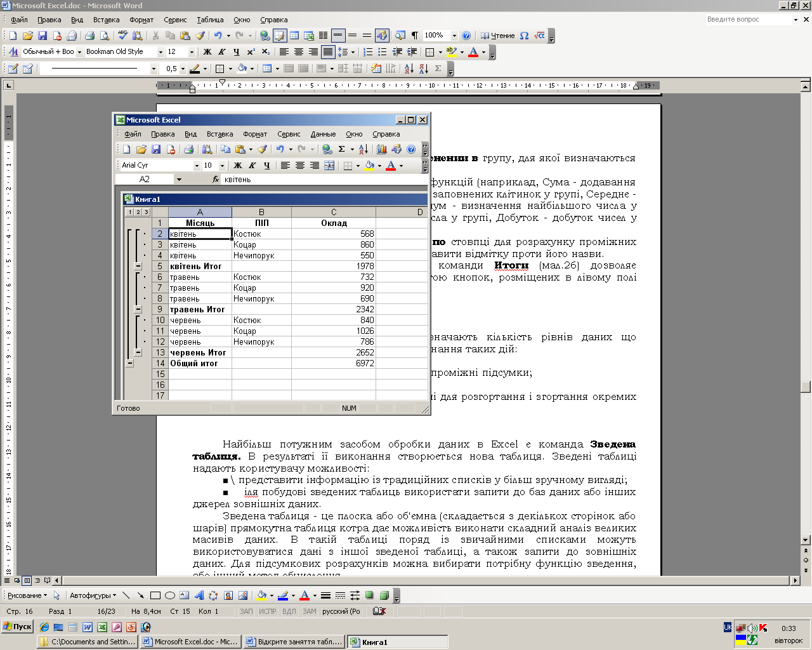
Task: Click Merge and Center icon in Excel
Action: (x=329, y=166)
